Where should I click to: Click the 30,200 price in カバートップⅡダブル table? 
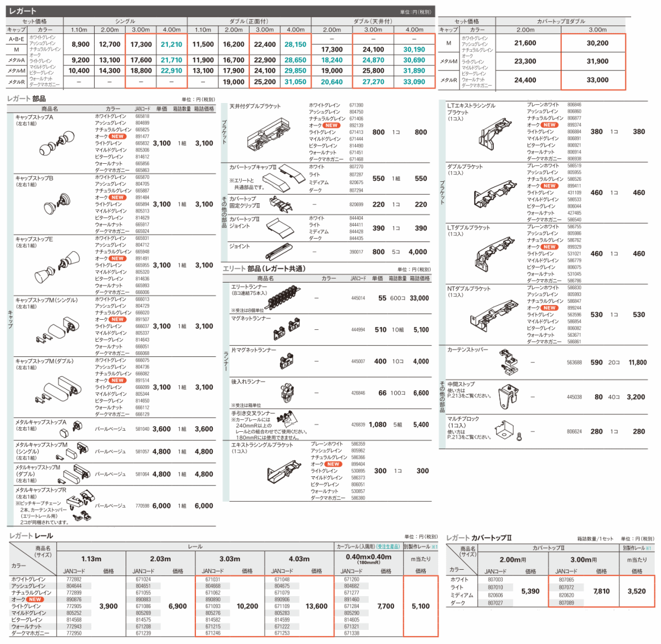597,43
